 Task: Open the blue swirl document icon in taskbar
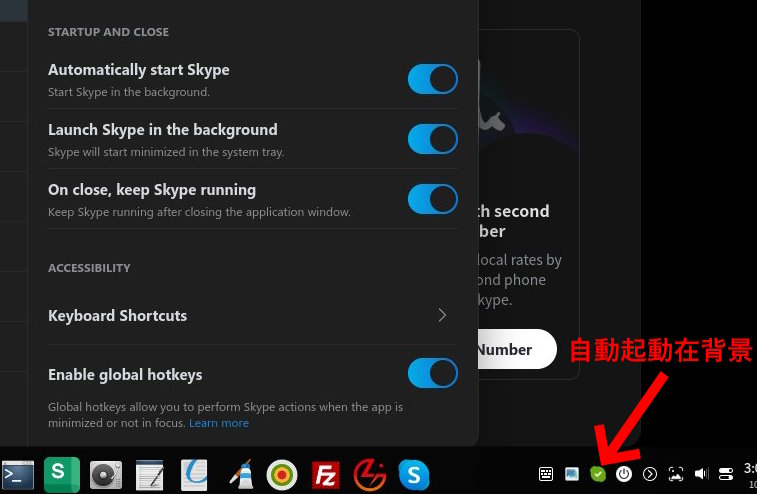point(195,475)
